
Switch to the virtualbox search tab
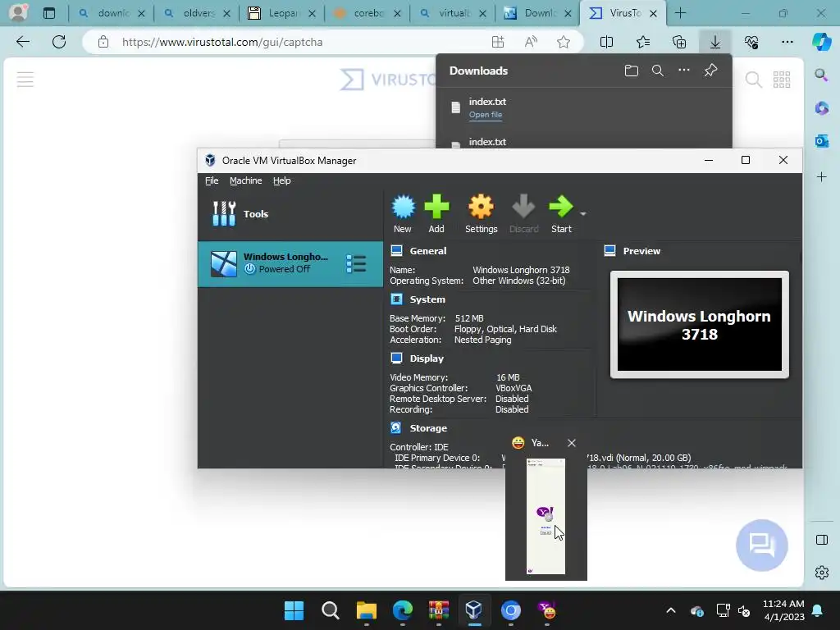coord(452,13)
